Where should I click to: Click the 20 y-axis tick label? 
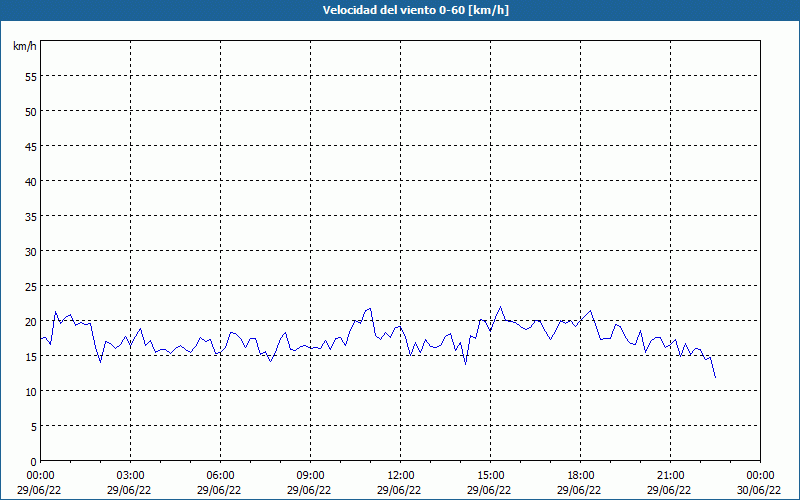pos(30,321)
